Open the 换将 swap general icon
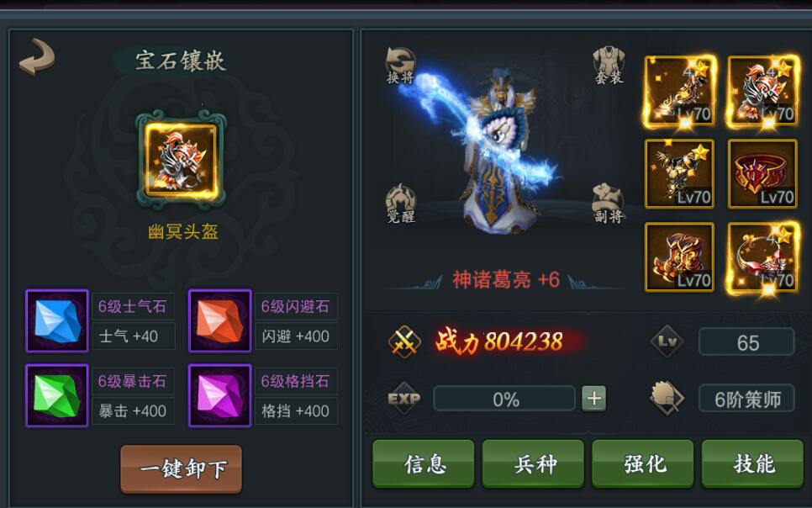Screen dimensions: 812x508 [x=400, y=66]
